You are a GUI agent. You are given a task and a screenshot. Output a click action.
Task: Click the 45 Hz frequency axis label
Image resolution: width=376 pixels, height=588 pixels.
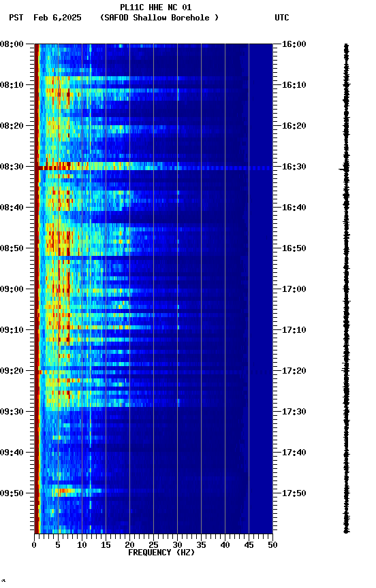(249, 546)
